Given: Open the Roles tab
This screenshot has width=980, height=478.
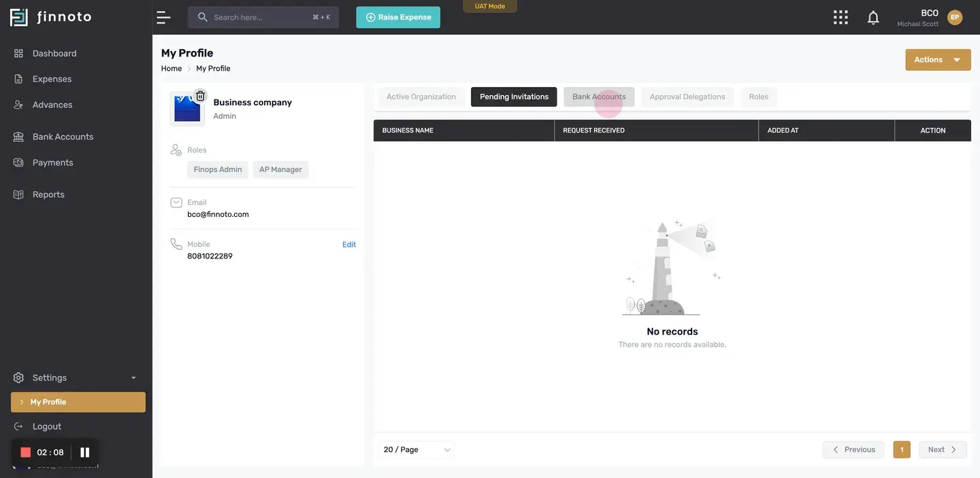Looking at the screenshot, I should (759, 97).
